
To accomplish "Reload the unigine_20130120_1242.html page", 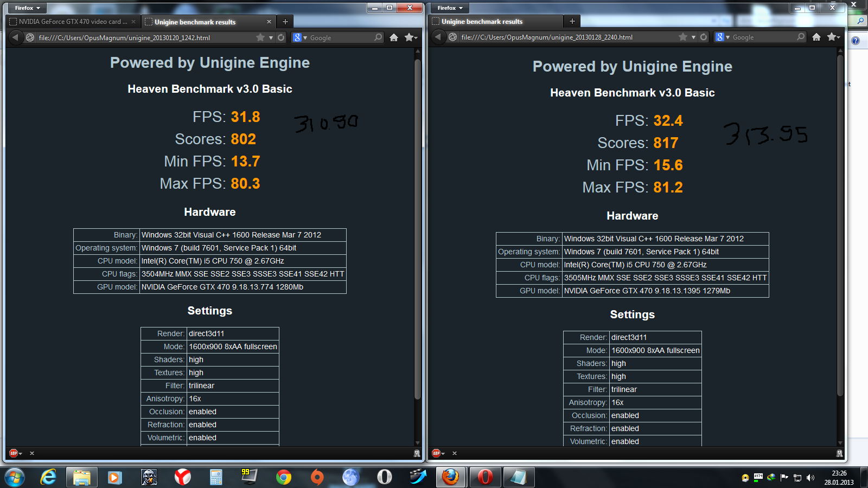I will [281, 37].
